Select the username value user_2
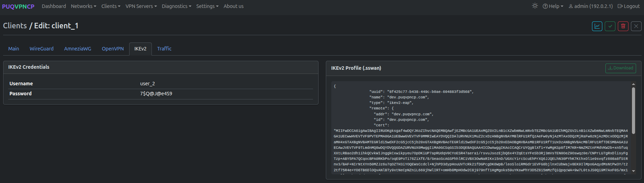The image size is (644, 183). tap(147, 84)
